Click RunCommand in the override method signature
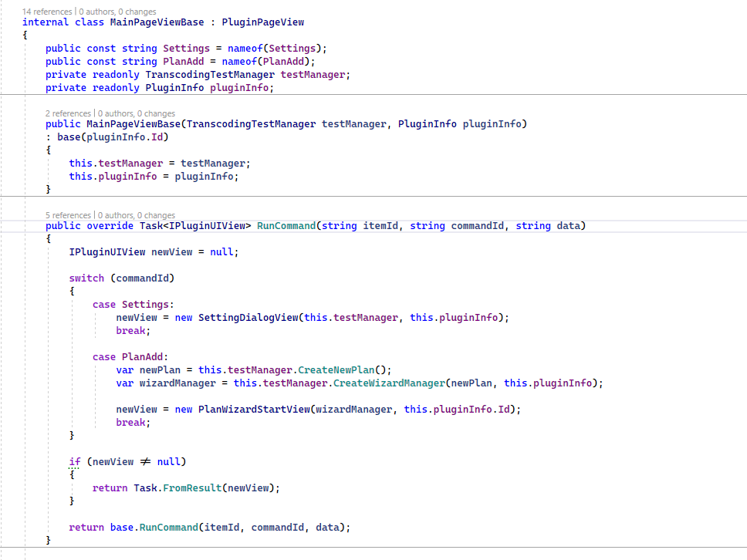 click(x=286, y=226)
